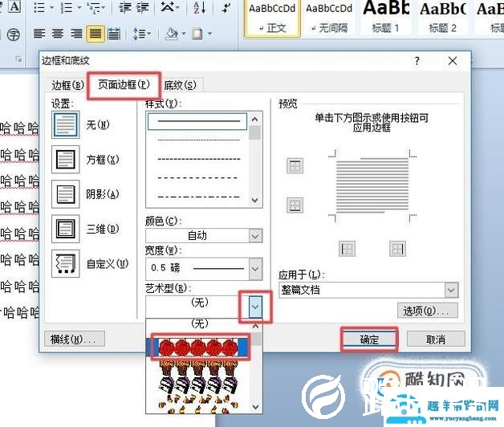Click the numbering list icon
The width and height of the screenshot is (504, 427).
coord(67,7)
